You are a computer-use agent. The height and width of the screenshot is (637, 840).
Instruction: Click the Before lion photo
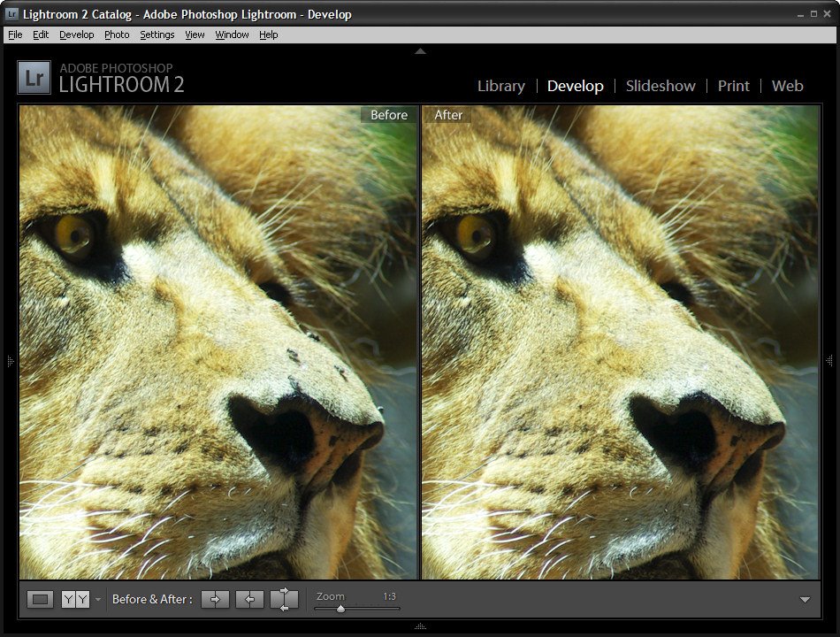tap(218, 342)
